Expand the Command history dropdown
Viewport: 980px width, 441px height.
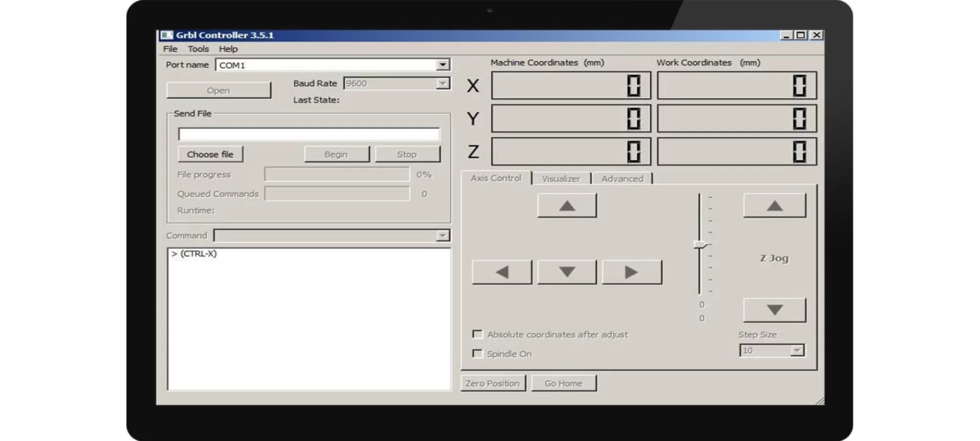(443, 235)
